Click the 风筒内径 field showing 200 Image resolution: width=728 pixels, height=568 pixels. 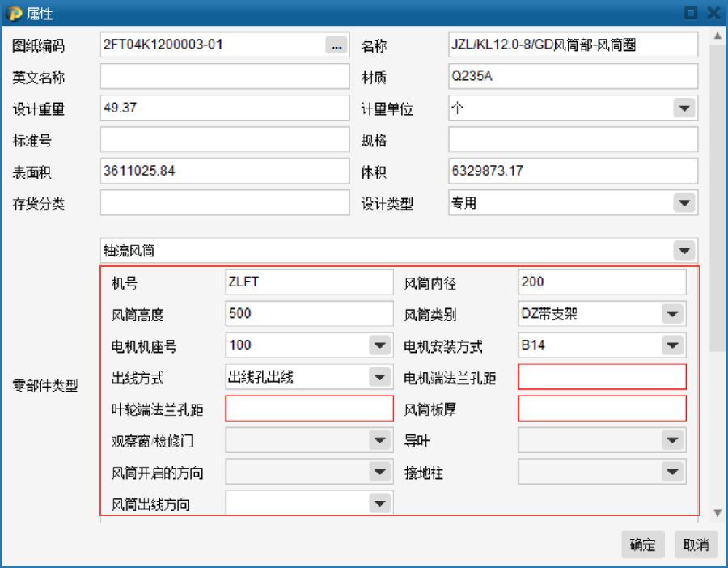pyautogui.click(x=602, y=282)
